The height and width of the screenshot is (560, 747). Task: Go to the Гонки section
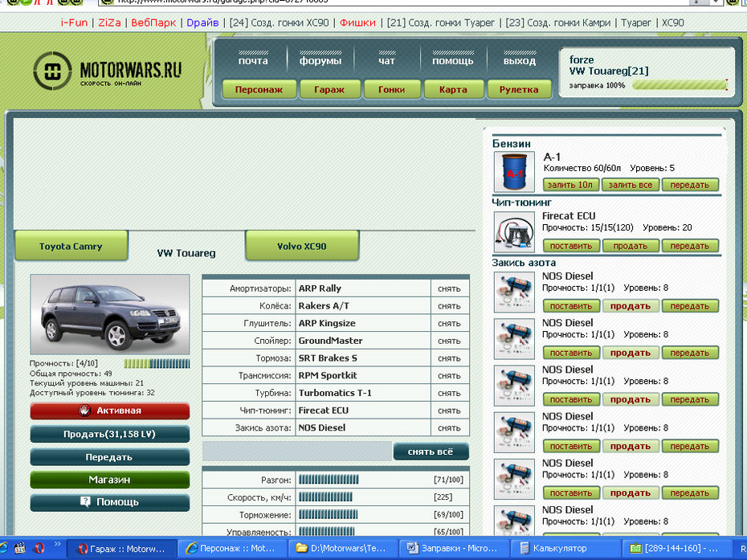tap(392, 90)
